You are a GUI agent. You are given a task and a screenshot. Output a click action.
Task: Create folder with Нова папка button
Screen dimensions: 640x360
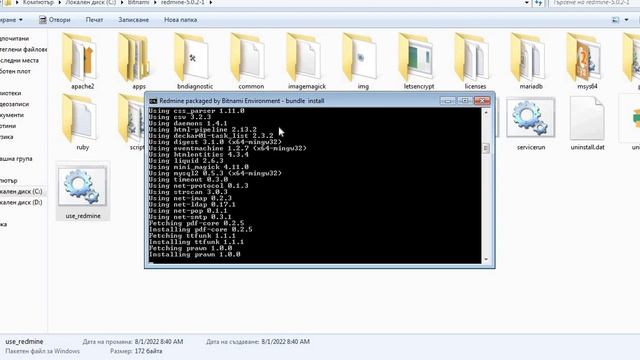click(x=180, y=20)
